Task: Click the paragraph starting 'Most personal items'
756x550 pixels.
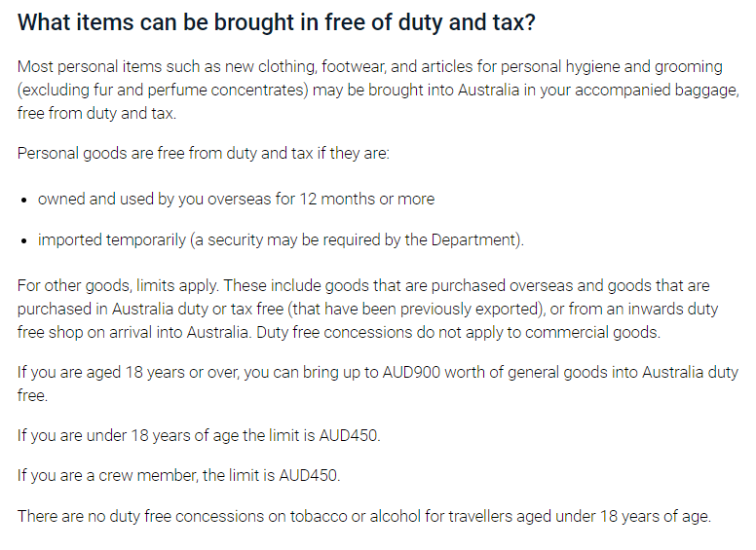Action: pyautogui.click(x=378, y=90)
